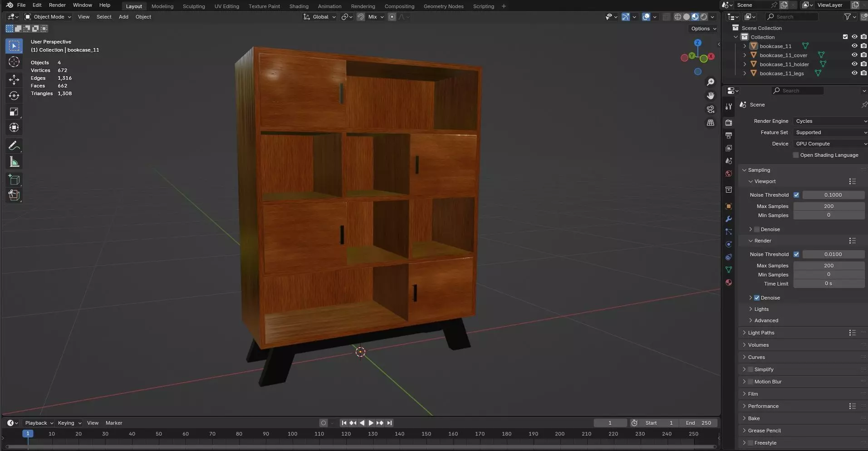868x451 pixels.
Task: Disable the Render Denoise checkbox
Action: coord(757,298)
